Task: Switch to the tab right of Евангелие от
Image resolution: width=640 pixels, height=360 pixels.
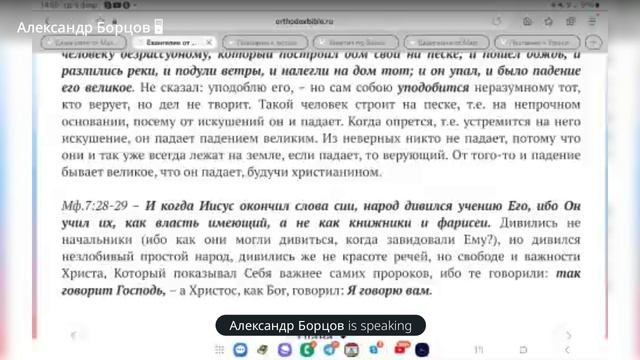Action: click(265, 42)
